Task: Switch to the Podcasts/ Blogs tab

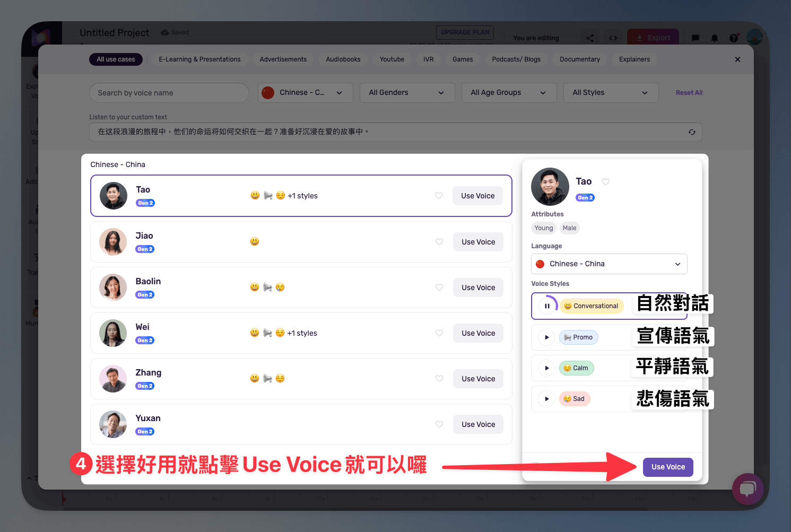Action: [x=516, y=59]
